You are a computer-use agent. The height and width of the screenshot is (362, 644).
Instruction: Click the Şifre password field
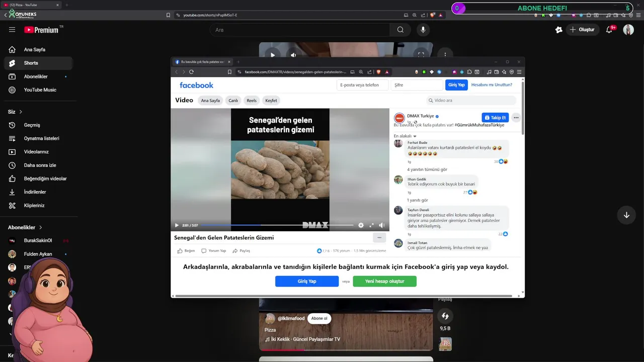(x=417, y=85)
